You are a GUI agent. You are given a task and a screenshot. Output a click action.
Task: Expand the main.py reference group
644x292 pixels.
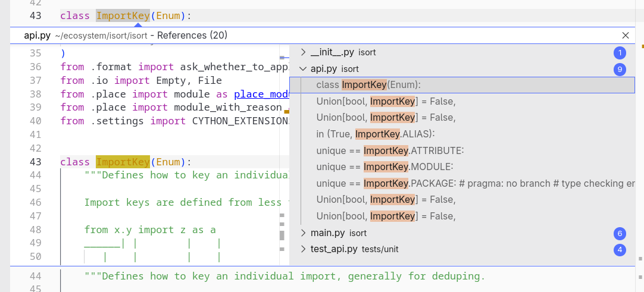coord(303,233)
